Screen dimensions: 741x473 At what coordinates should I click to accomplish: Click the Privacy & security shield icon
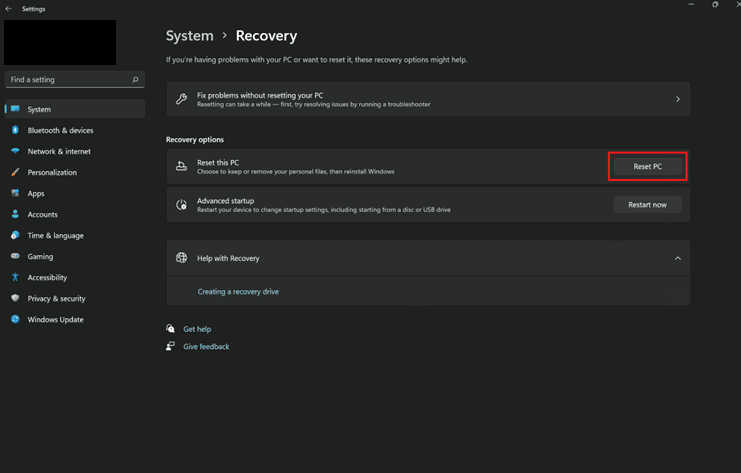(16, 298)
